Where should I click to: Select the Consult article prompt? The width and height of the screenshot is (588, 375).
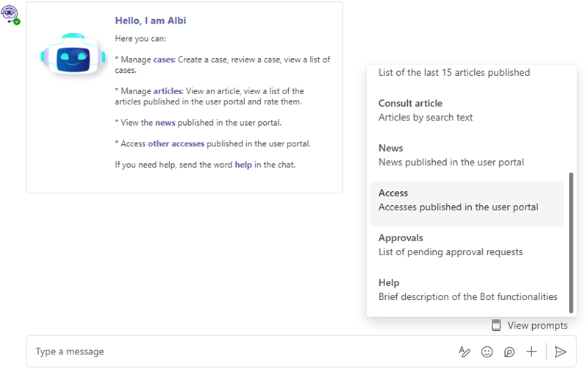[x=467, y=110]
